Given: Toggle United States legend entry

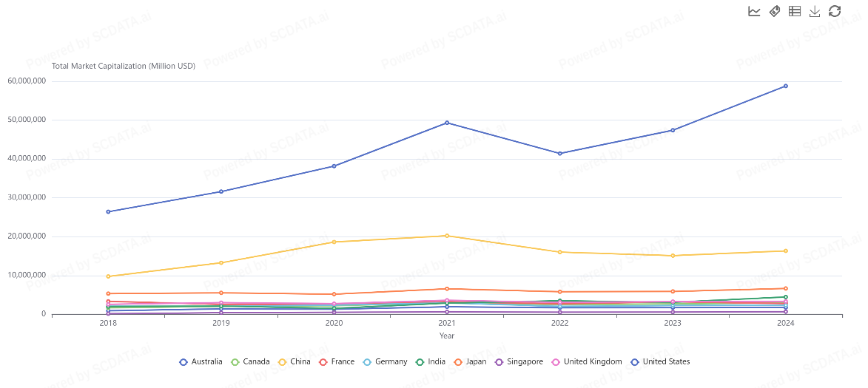Looking at the screenshot, I should (x=659, y=362).
